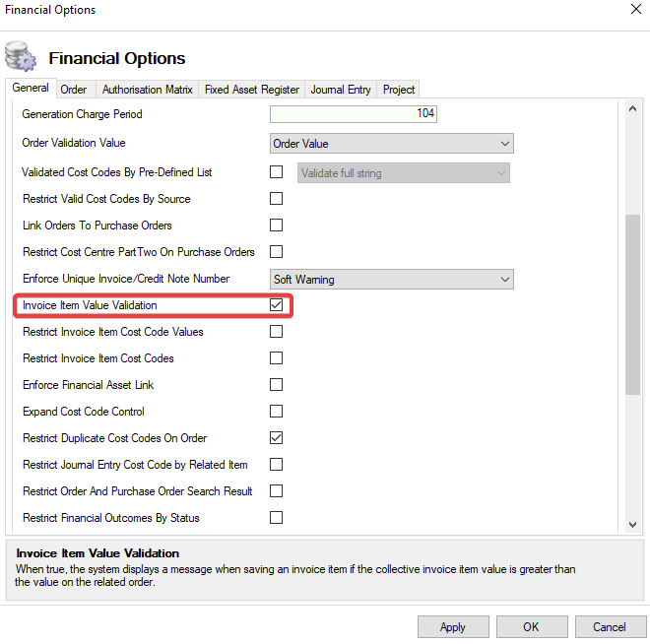
Task: Click the Generation Charge Period input field
Action: (353, 114)
